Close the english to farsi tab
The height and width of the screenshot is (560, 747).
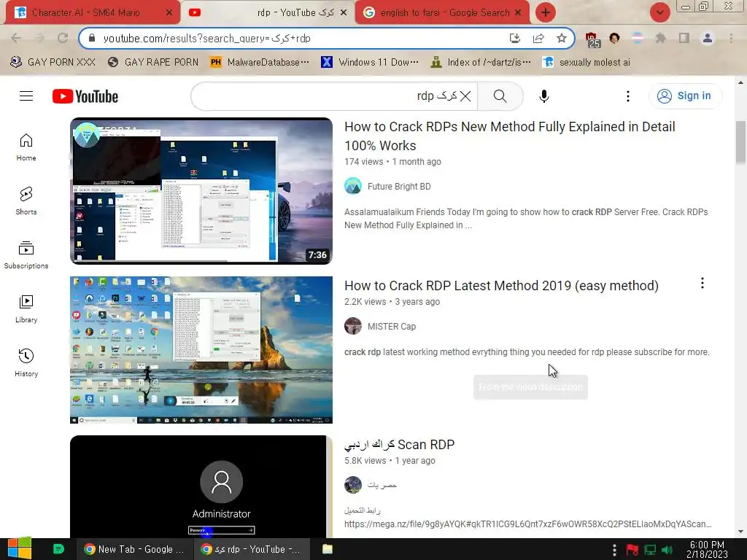point(518,13)
